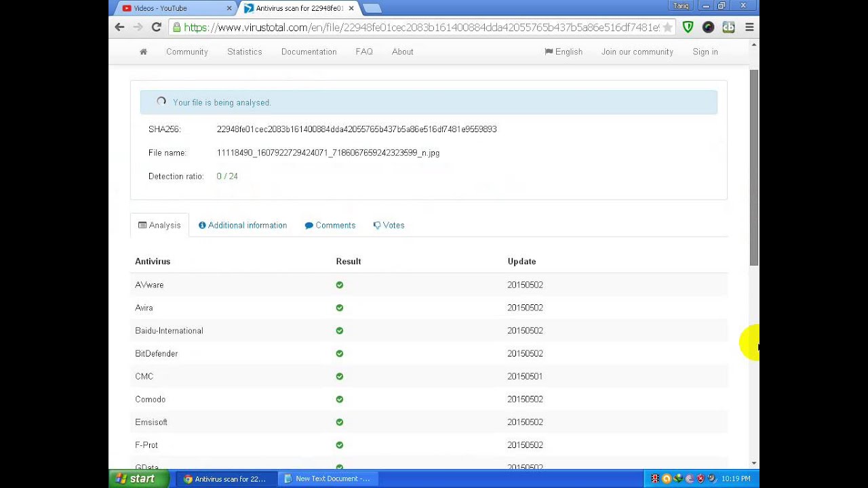
Task: Open New Text Document taskbar button
Action: tap(327, 479)
